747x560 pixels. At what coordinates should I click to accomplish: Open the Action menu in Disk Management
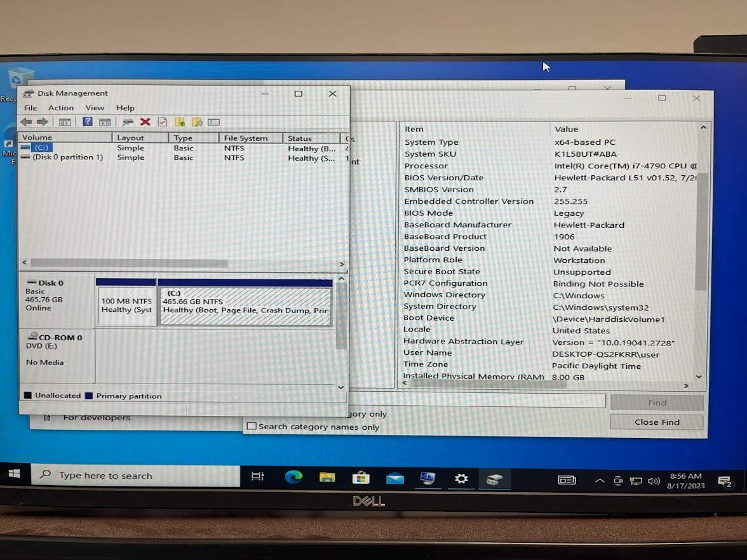point(61,108)
